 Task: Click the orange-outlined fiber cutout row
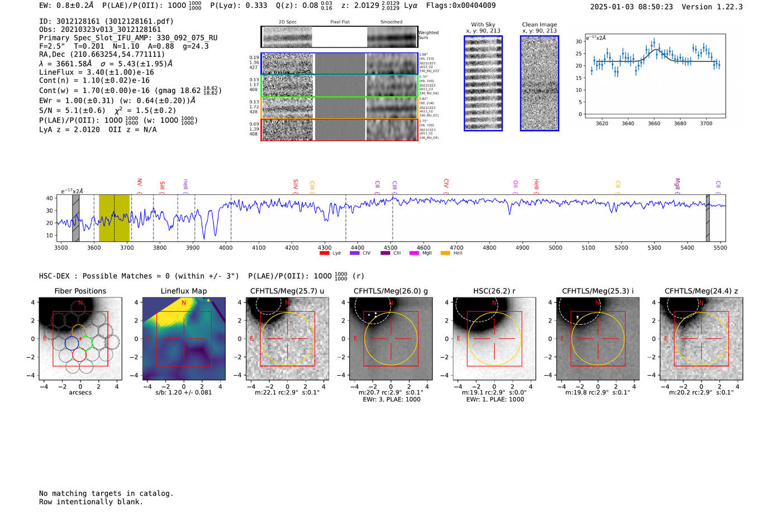pos(340,108)
